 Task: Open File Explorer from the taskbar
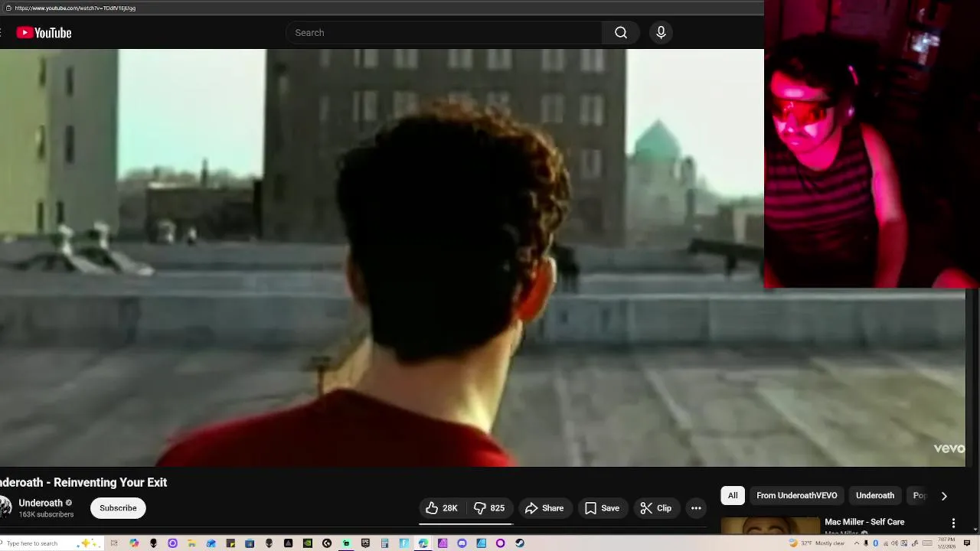(191, 543)
